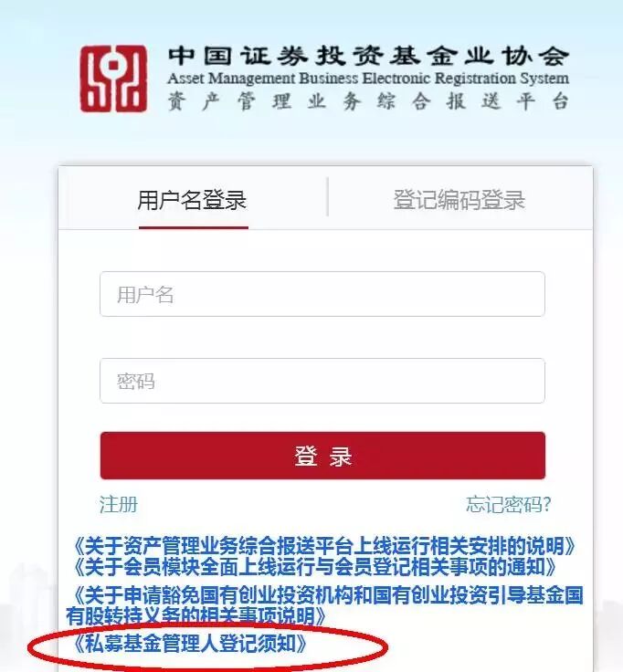Switch to the 用户名登录 tab
623x672 pixels.
tap(192, 200)
